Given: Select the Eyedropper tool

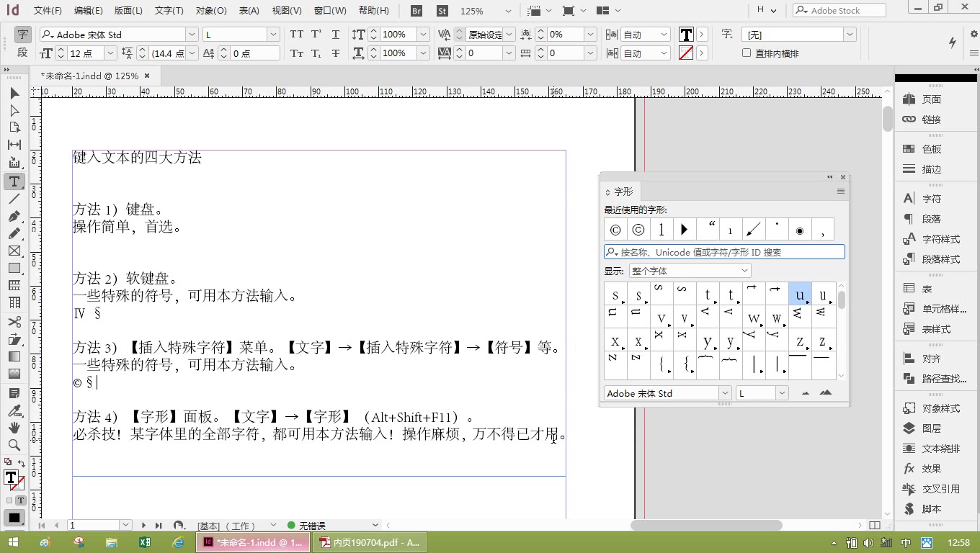Looking at the screenshot, I should [14, 410].
